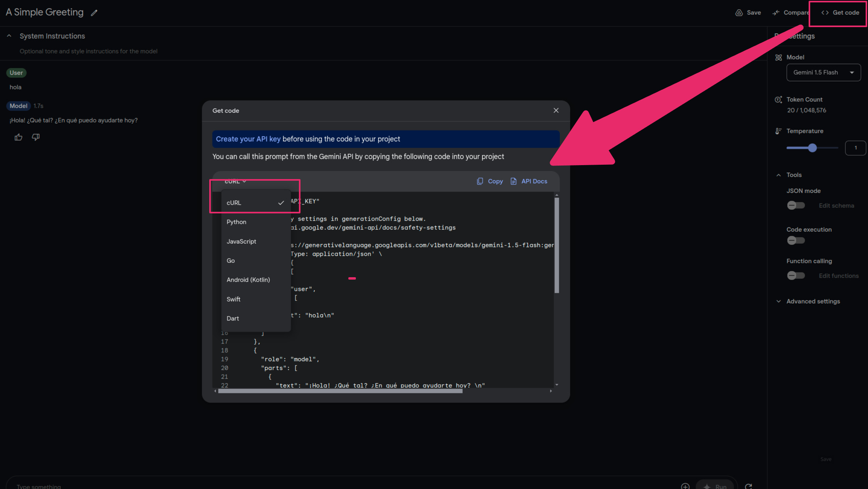Image resolution: width=868 pixels, height=489 pixels.
Task: Drag the Temperature slider control
Action: 813,148
